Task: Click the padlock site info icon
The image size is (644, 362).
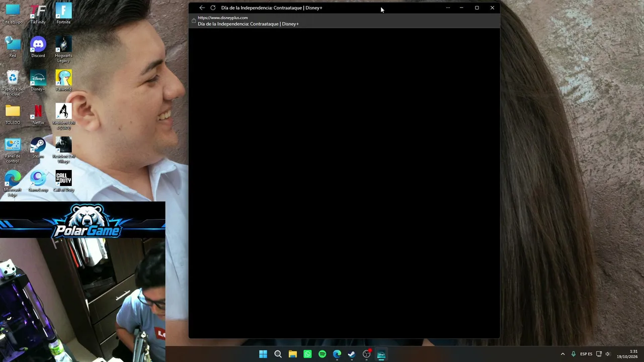Action: pyautogui.click(x=194, y=21)
